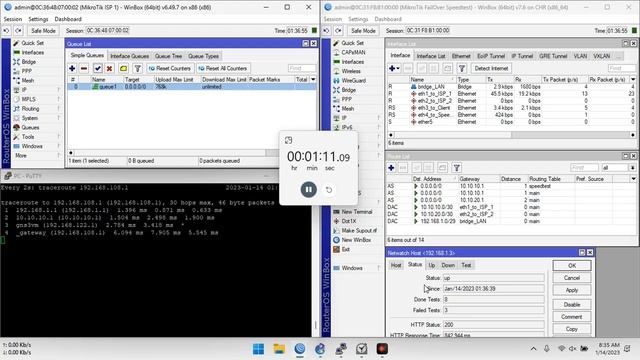Expand IP submenu in left WinBox sidebar
Image resolution: width=640 pixels, height=360 pixels.
point(58,90)
